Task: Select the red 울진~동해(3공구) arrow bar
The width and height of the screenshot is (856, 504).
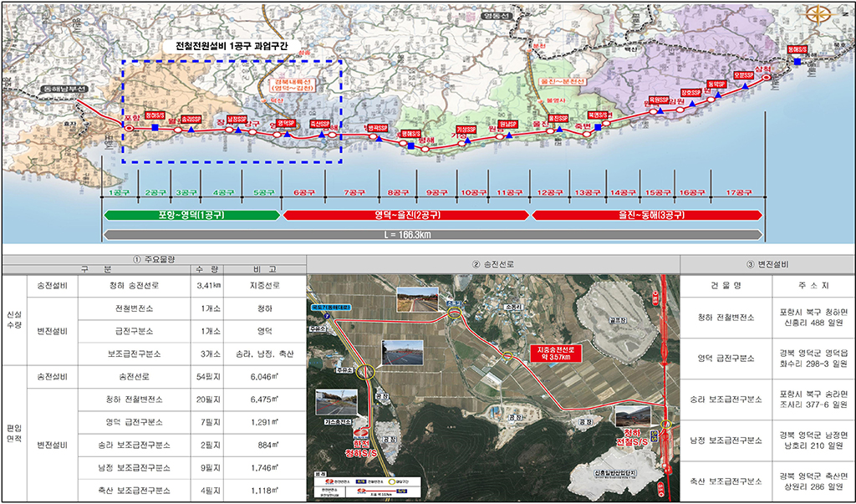Action: [648, 215]
